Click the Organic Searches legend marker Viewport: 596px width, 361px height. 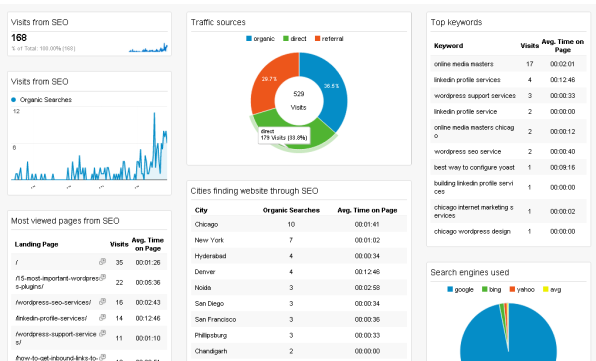[x=14, y=100]
